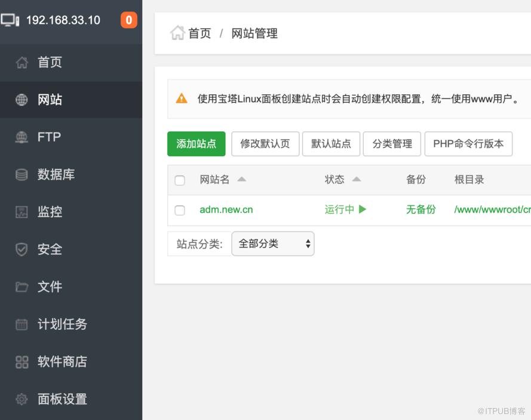Open the FTP sidebar menu
Image resolution: width=531 pixels, height=420 pixels.
point(71,137)
